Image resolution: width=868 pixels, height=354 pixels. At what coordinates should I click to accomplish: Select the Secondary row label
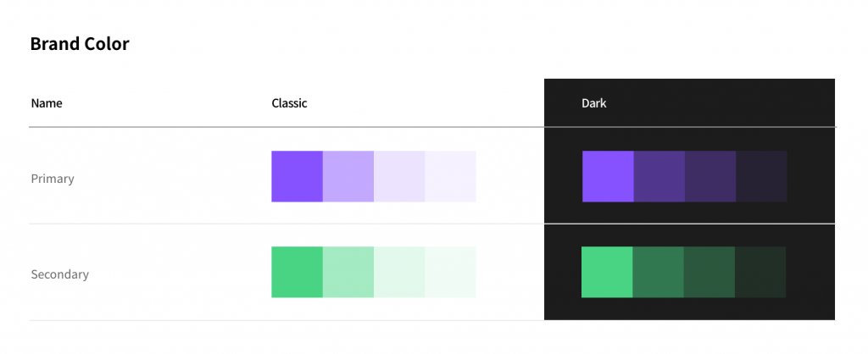(60, 274)
